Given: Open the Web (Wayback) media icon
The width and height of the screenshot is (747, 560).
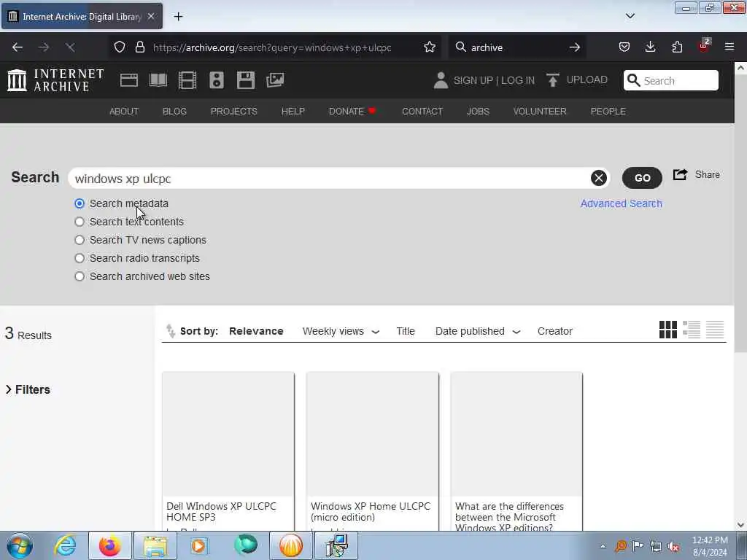Looking at the screenshot, I should 128,80.
